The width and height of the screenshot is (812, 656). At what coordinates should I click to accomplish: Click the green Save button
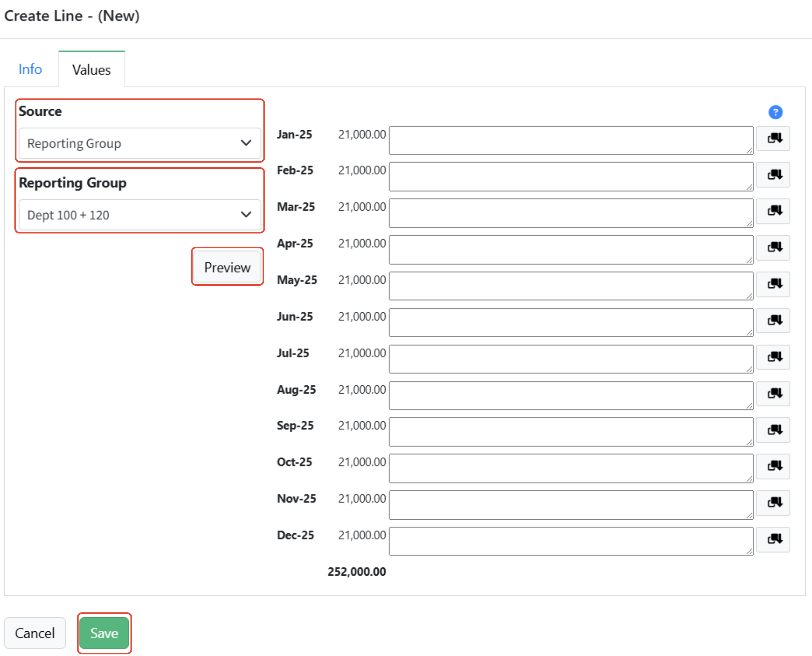104,633
